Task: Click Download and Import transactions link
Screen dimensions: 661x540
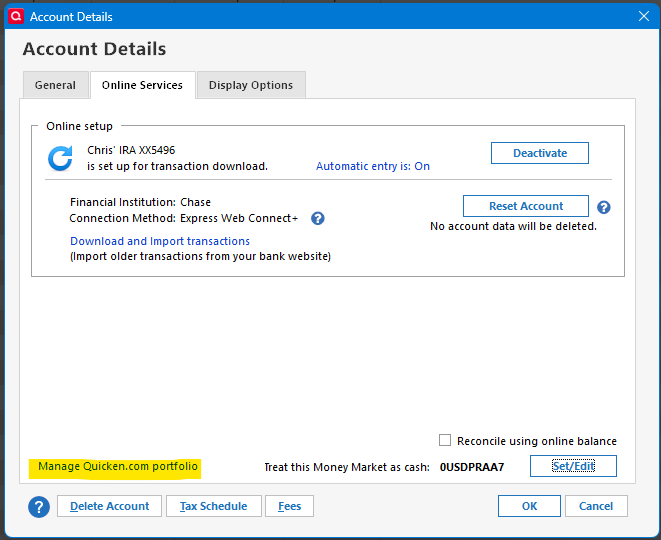Action: [160, 241]
